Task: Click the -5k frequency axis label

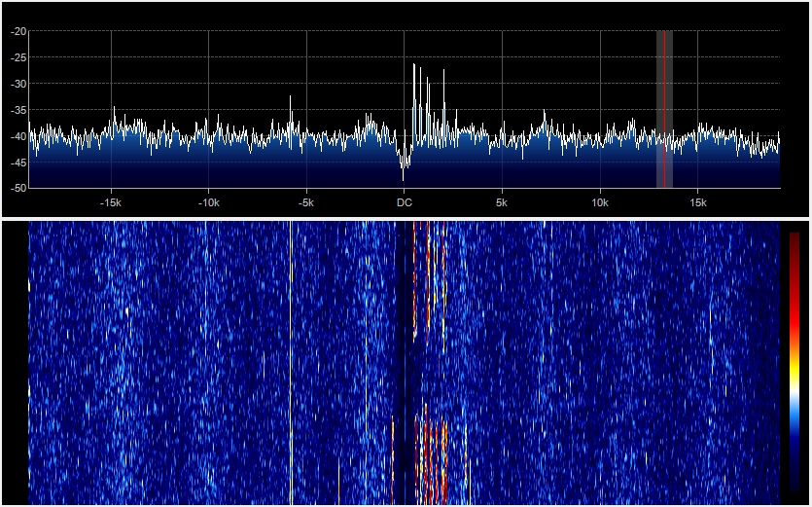Action: (306, 202)
